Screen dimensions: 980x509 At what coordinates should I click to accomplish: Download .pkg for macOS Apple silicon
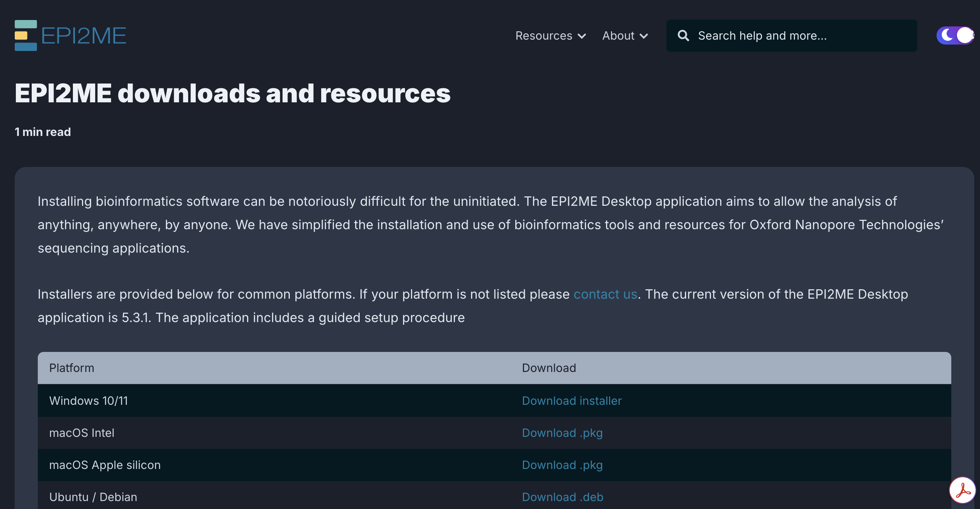tap(562, 465)
